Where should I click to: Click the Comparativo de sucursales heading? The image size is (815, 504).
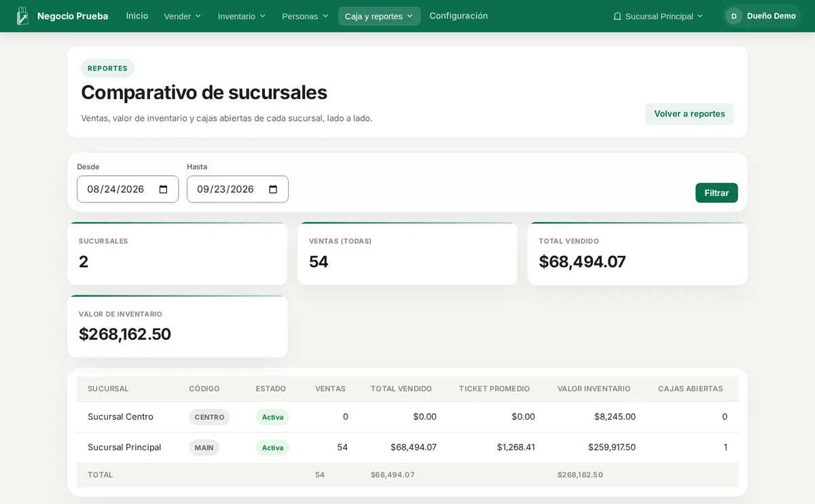pyautogui.click(x=204, y=92)
